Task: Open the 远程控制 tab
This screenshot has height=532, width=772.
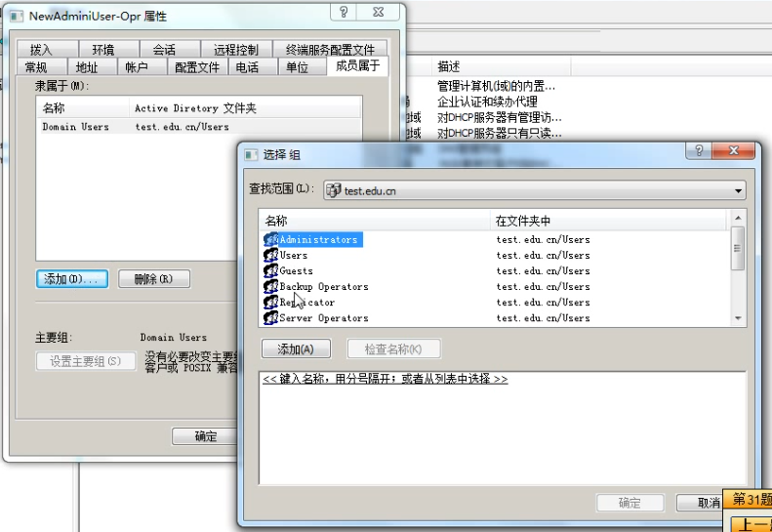Action: (235, 50)
